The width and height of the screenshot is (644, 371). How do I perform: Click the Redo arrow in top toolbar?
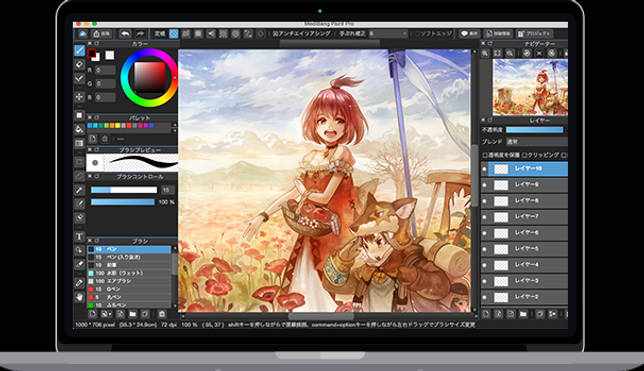[x=140, y=34]
